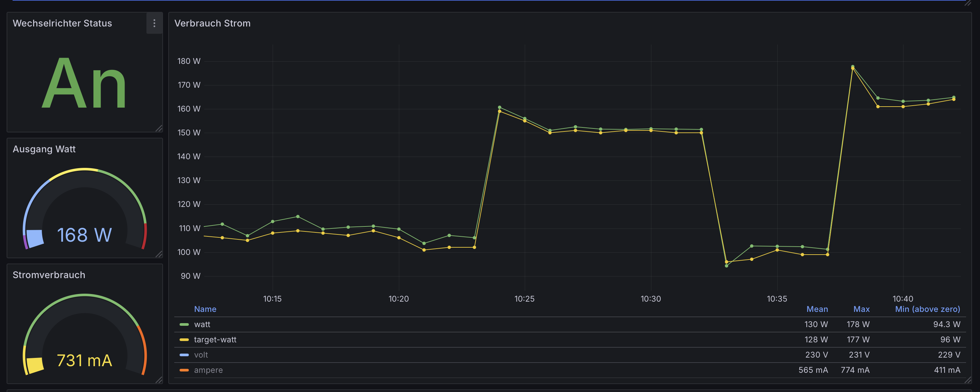Click the orange ampere color swatch
This screenshot has width=980, height=392.
point(184,370)
